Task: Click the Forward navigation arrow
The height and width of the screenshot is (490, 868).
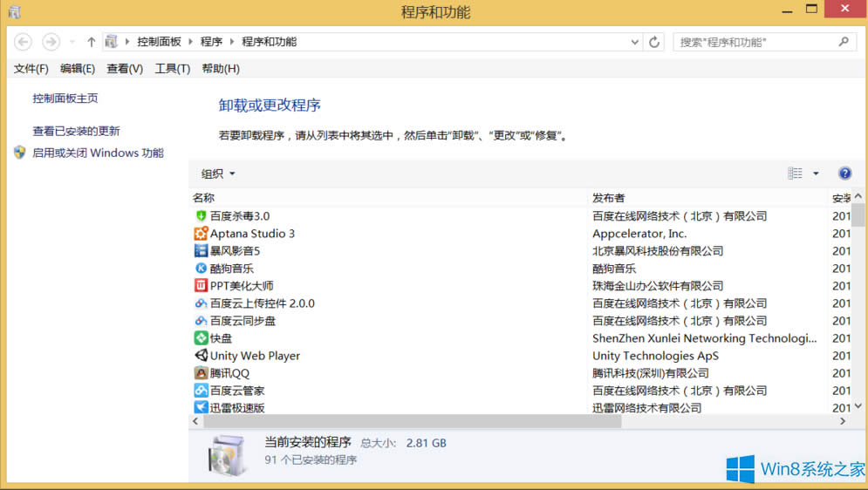Action: pos(51,42)
